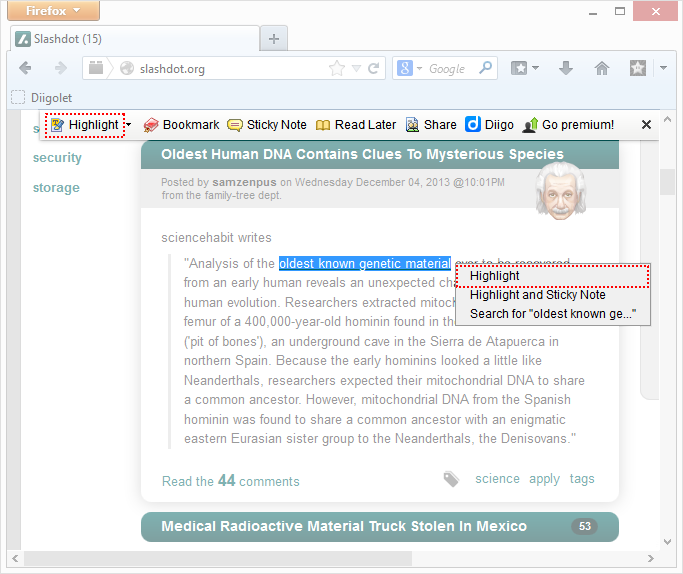Click Go premium! in Diigolet toolbar

point(568,125)
